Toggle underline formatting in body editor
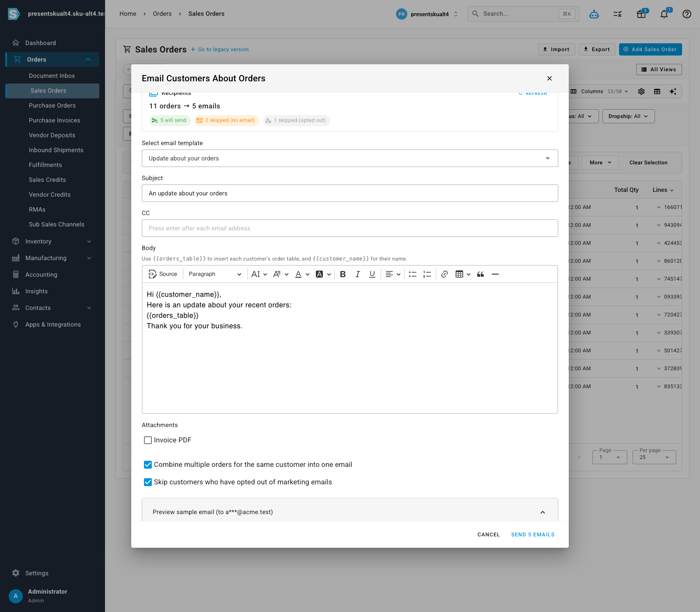700x612 pixels. pos(372,274)
